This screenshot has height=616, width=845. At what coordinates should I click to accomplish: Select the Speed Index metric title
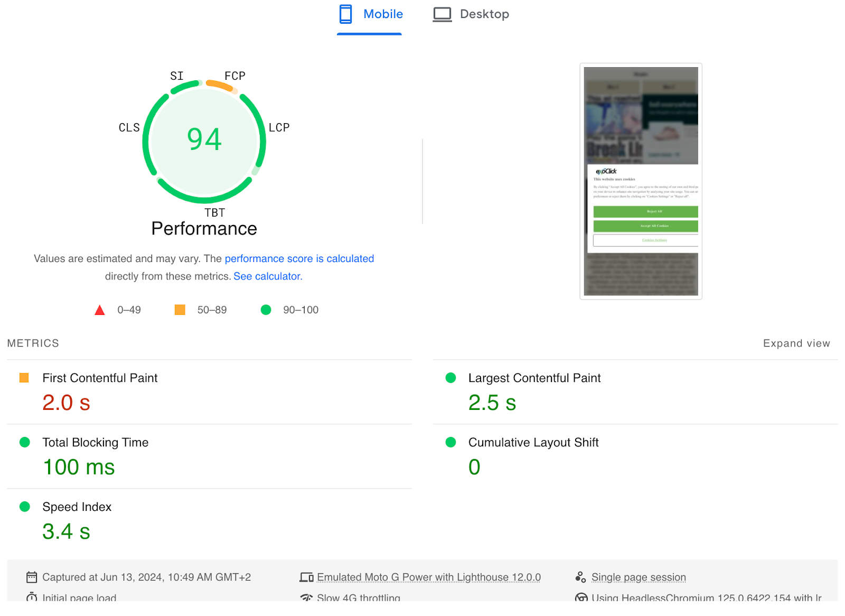click(77, 507)
